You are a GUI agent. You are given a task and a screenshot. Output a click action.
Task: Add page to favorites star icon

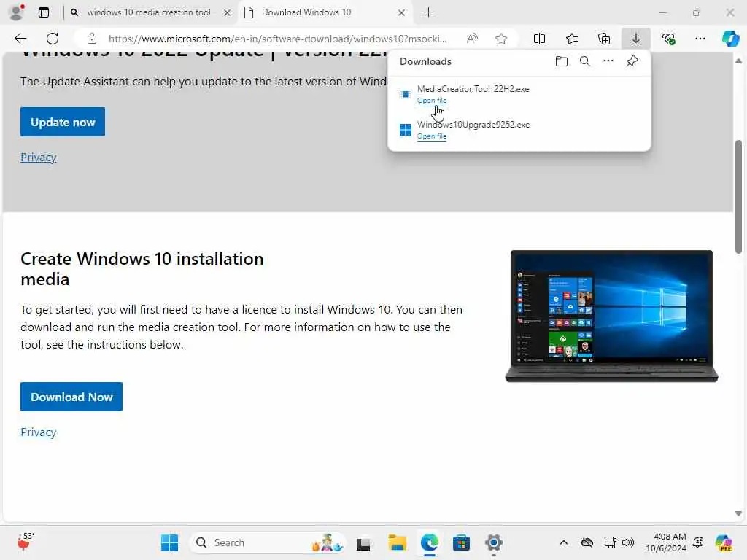500,39
